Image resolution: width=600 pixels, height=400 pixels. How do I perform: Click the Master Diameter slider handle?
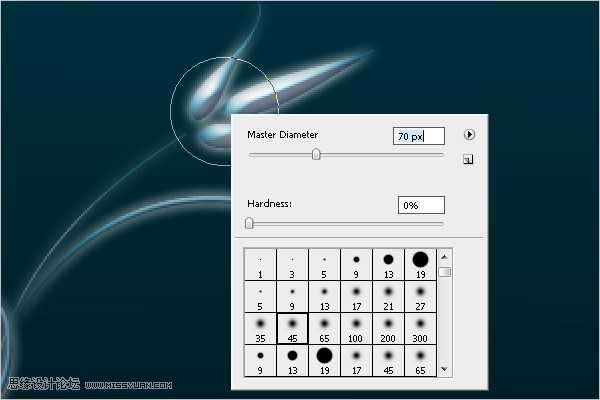point(316,154)
